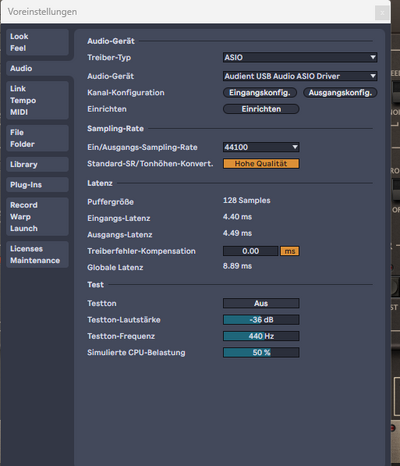
Task: Open the Library preferences tab
Action: [37, 164]
